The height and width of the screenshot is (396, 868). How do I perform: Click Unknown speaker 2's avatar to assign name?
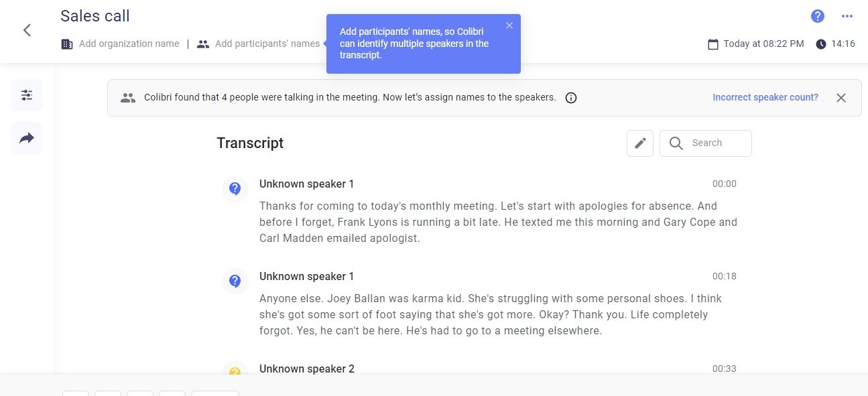(235, 371)
